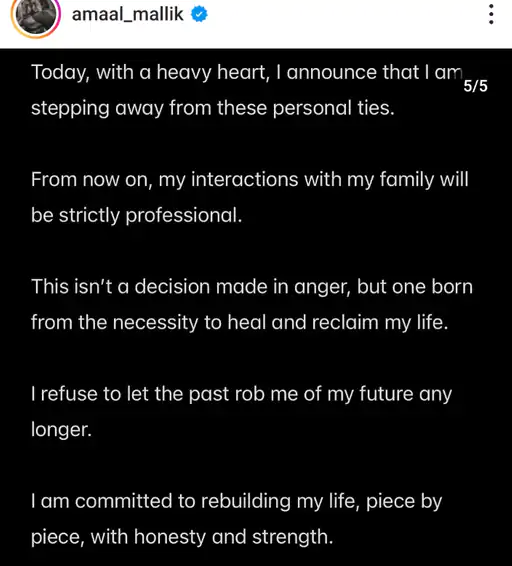Image resolution: width=512 pixels, height=566 pixels.
Task: Click the words 'reclaim my life'
Action: coord(380,323)
